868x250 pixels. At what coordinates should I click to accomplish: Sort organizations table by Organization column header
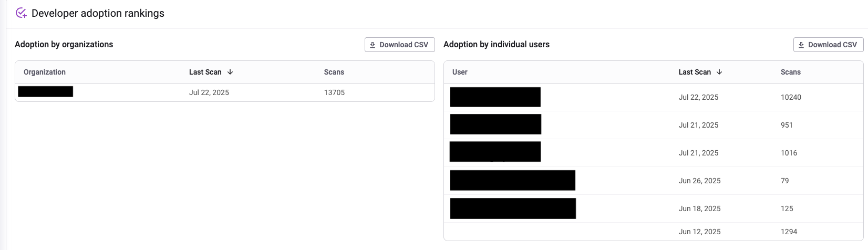coord(45,72)
